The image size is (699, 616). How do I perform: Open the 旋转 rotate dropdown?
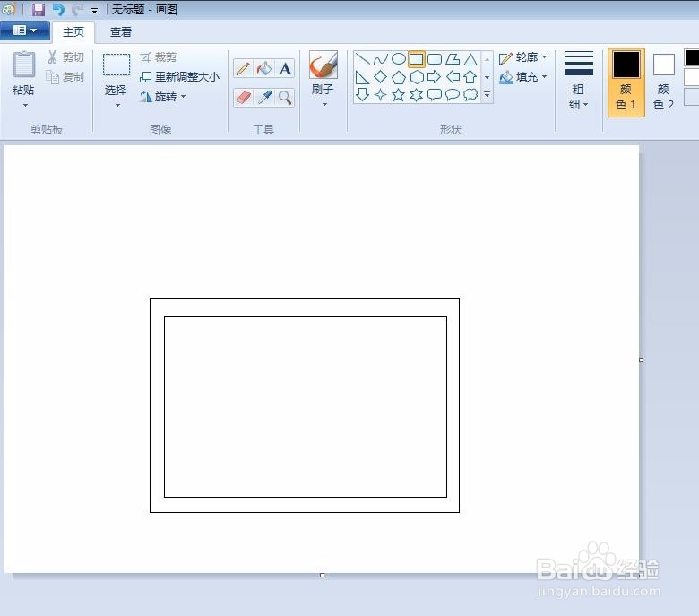pyautogui.click(x=163, y=96)
